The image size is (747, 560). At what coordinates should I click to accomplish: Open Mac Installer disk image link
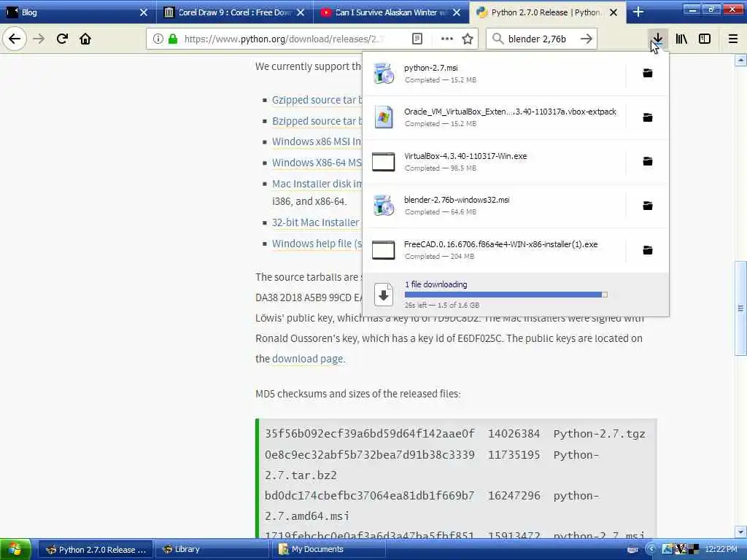317,183
